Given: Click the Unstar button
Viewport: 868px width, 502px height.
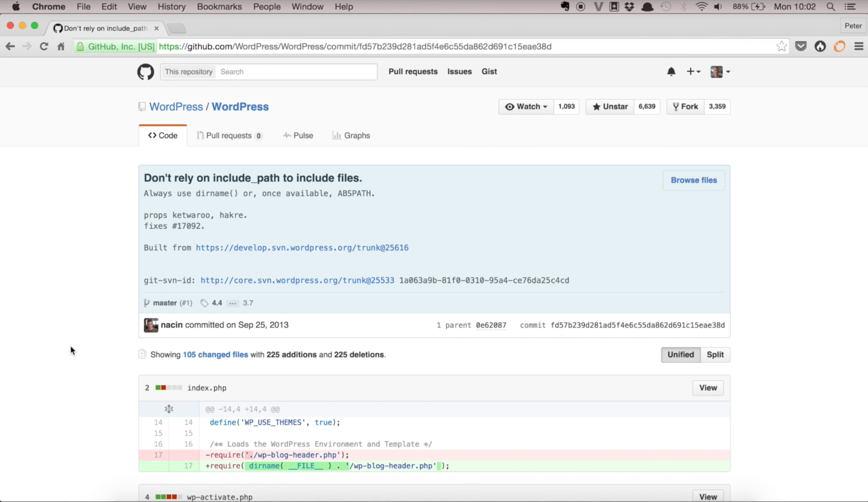Looking at the screenshot, I should [610, 107].
